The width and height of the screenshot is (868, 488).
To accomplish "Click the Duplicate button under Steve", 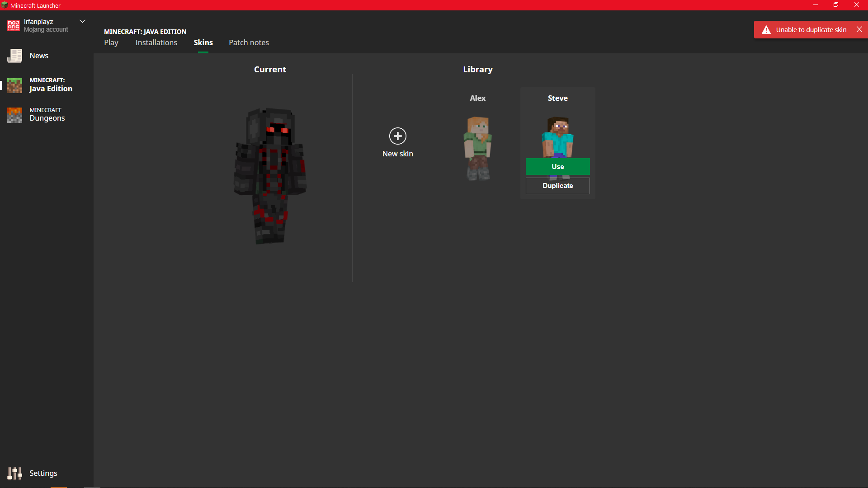I will (557, 186).
